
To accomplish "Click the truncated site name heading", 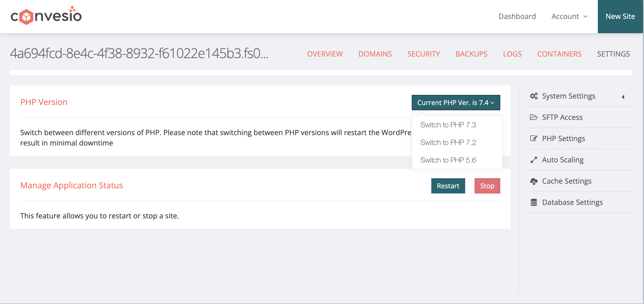I will coord(139,53).
